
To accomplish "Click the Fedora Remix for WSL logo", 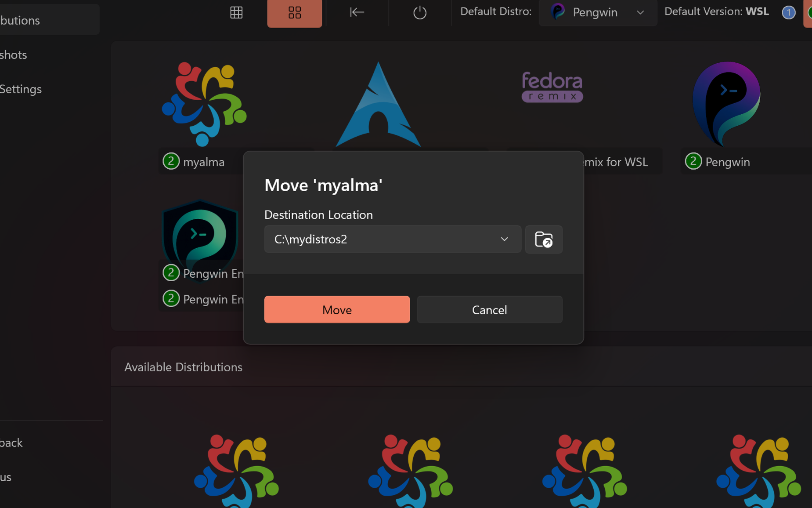I will click(x=552, y=87).
